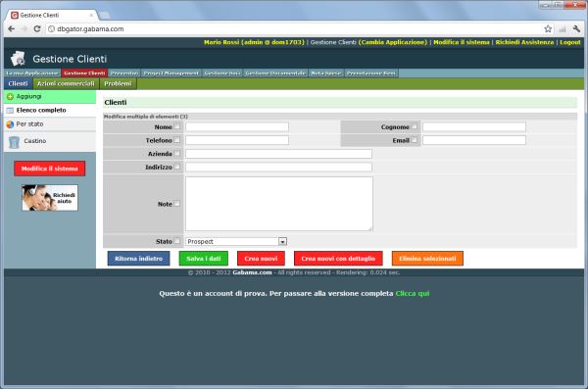Click the Salva i dati button
The image size is (588, 389).
[203, 259]
